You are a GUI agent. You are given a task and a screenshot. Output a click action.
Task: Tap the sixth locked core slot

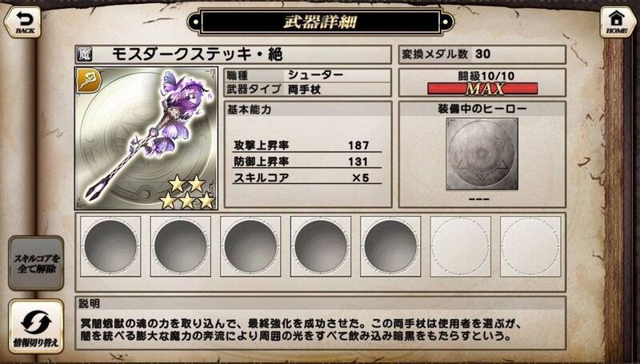(x=461, y=246)
